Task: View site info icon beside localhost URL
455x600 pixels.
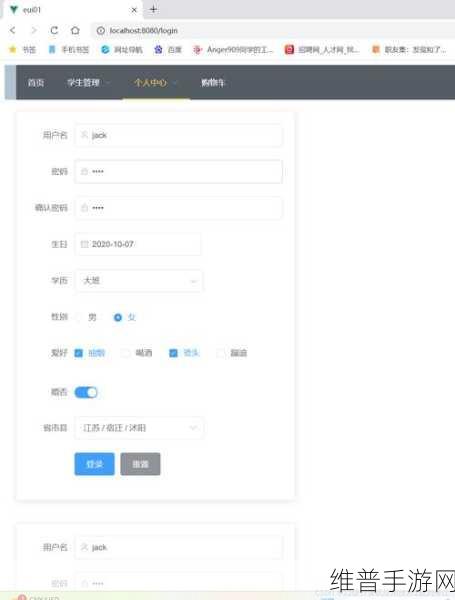Action: point(101,31)
